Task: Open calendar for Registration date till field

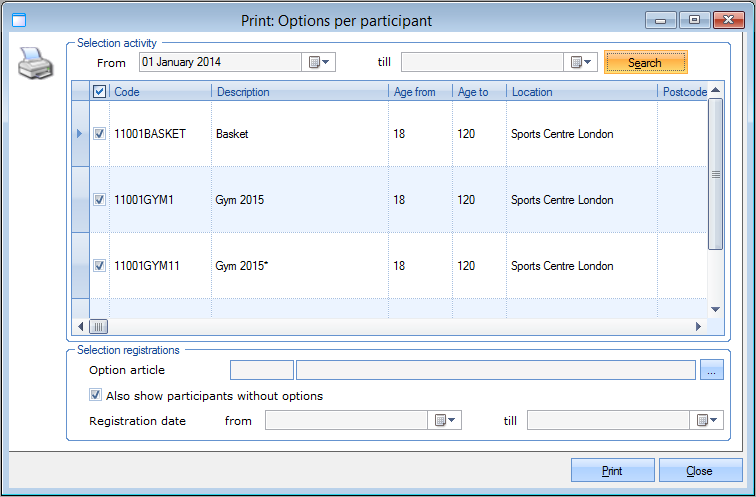Action: coord(708,421)
